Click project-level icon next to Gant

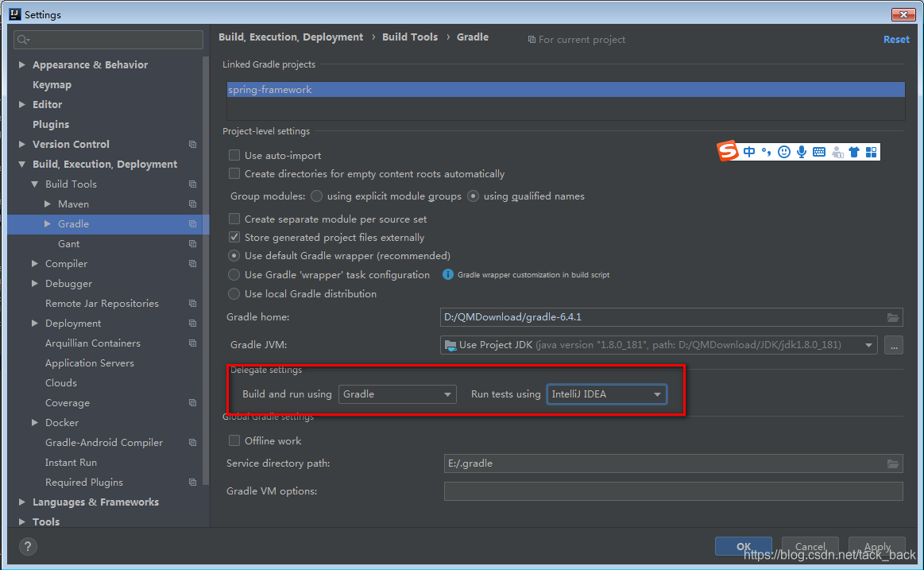tap(192, 243)
